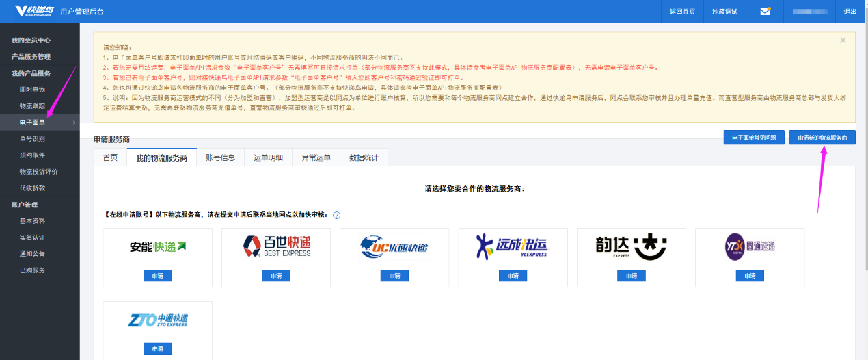Viewport: 868px width, 360px height.
Task: Expand the 电子面单 sidebar arrow
Action: tap(74, 123)
